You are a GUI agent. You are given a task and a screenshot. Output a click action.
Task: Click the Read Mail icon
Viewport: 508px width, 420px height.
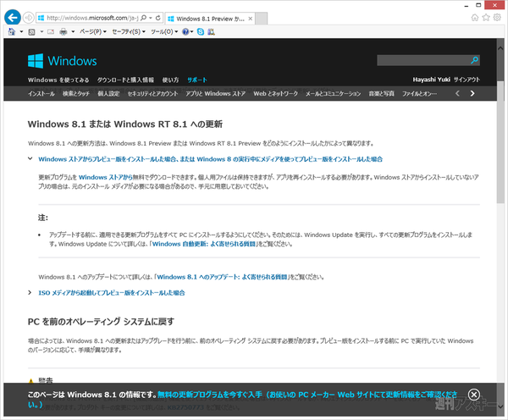click(x=51, y=32)
